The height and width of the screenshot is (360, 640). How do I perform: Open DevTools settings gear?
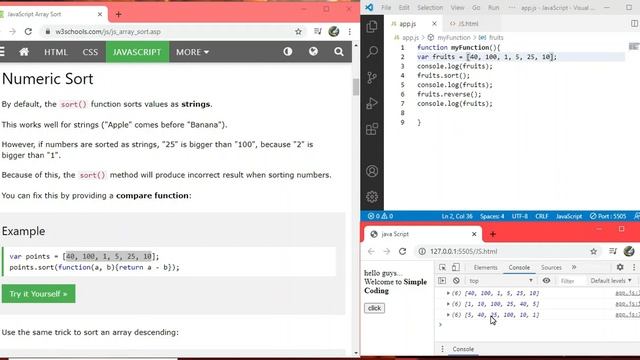coord(620,267)
